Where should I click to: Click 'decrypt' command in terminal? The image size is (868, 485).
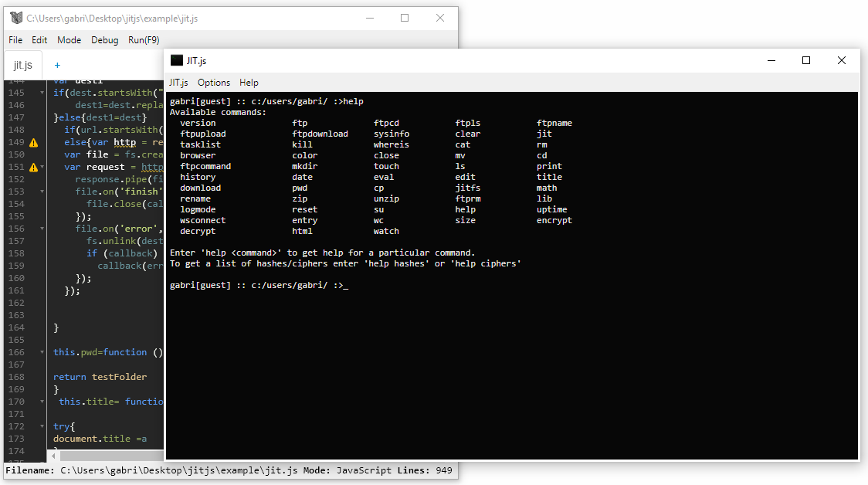pyautogui.click(x=198, y=232)
